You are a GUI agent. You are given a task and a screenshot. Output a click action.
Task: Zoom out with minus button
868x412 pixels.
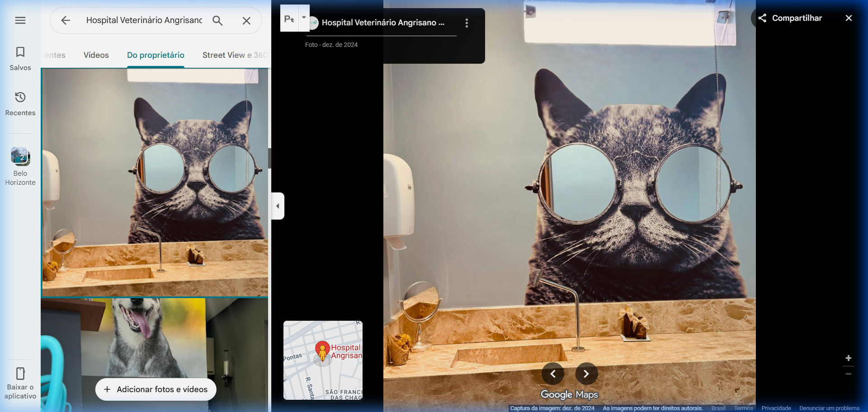pyautogui.click(x=849, y=374)
